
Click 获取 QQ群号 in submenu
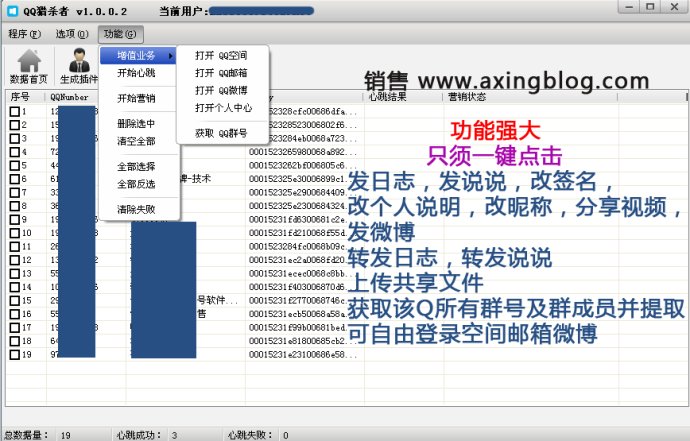(x=221, y=133)
